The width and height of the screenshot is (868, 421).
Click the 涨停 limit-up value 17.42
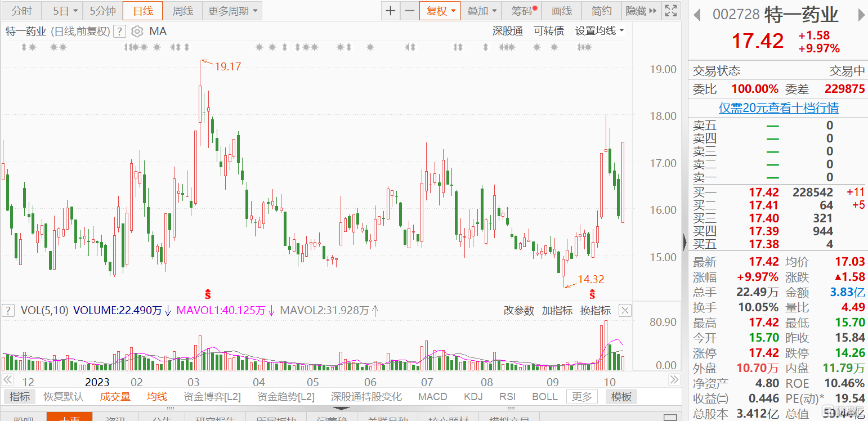764,353
